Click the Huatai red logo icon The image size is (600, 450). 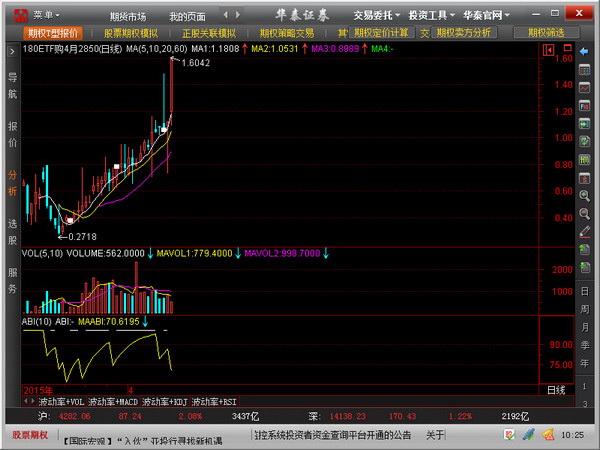21,15
